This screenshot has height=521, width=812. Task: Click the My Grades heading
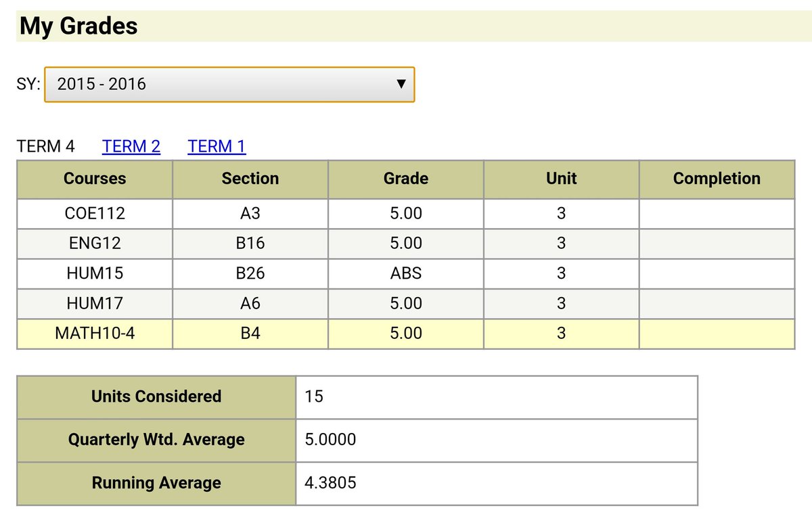click(78, 26)
